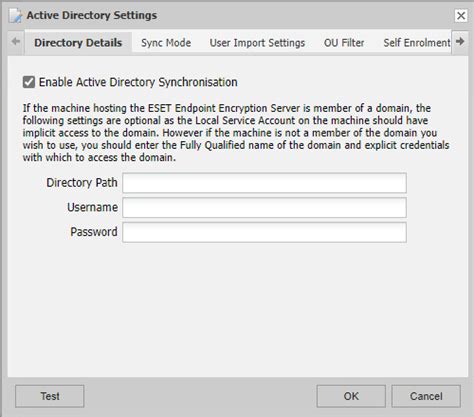Go to the OU Filter tab
The width and height of the screenshot is (474, 417).
[x=344, y=43]
